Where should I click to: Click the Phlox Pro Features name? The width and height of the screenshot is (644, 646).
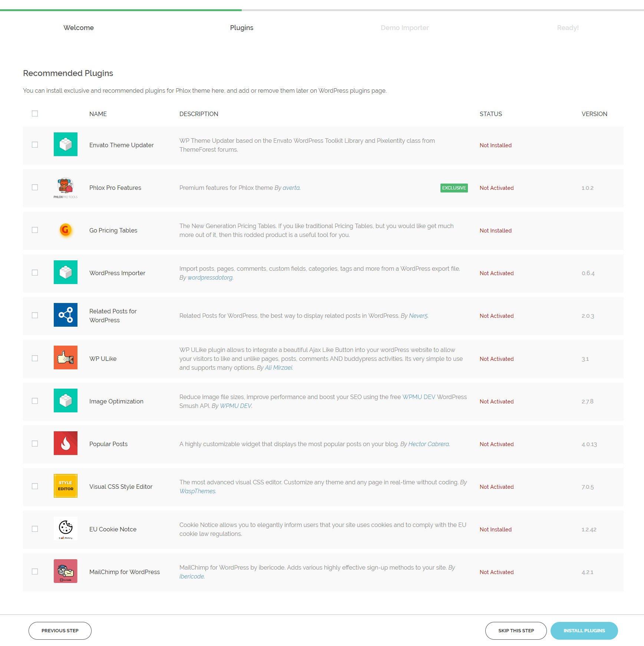pos(115,188)
